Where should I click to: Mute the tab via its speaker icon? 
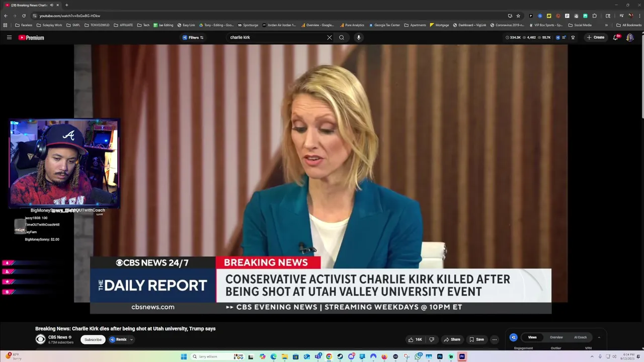[51, 5]
